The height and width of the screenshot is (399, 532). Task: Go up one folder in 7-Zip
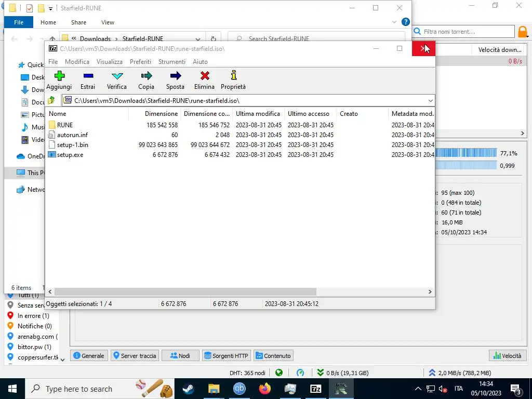point(51,100)
